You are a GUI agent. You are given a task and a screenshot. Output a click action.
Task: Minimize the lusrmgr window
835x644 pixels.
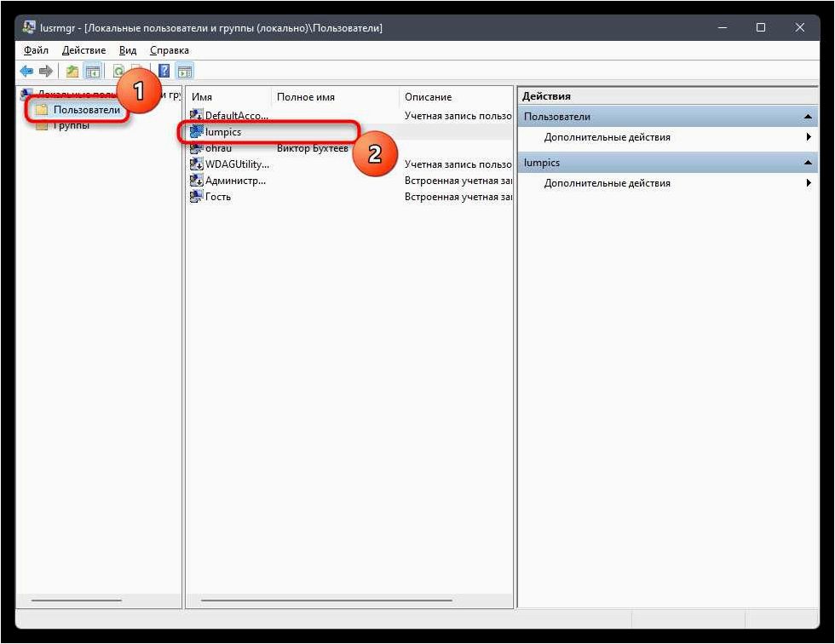723,27
